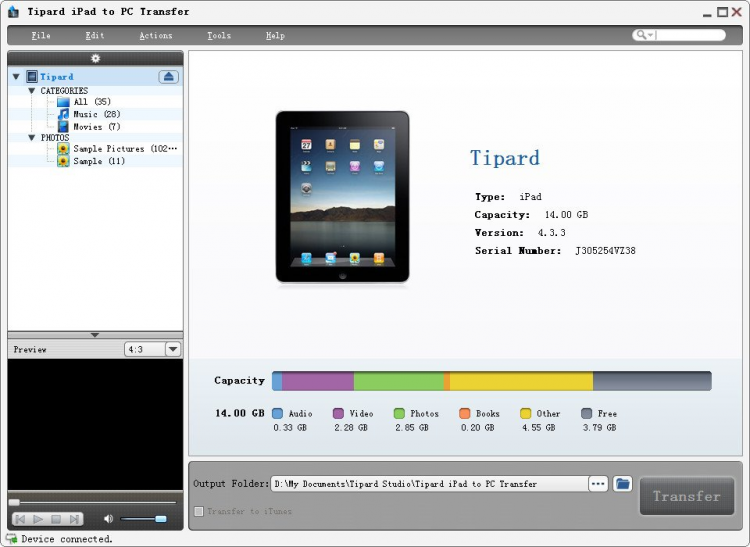Click the serial number J305254VZ38
This screenshot has width=750, height=547.
[605, 251]
